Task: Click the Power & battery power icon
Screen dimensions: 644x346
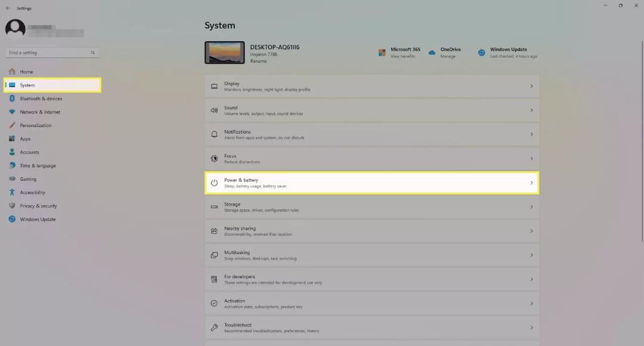Action: coord(214,183)
